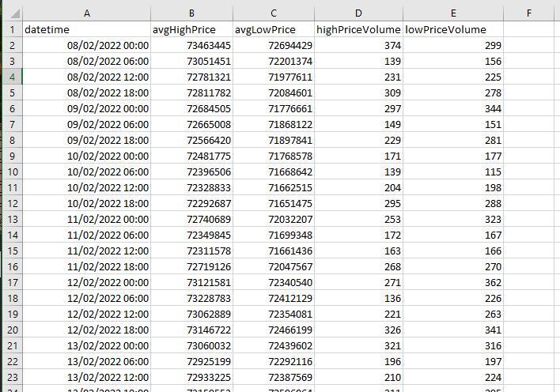Viewport: 560px width, 392px height.
Task: Select highPriceVolume value 204
Action: [358, 187]
